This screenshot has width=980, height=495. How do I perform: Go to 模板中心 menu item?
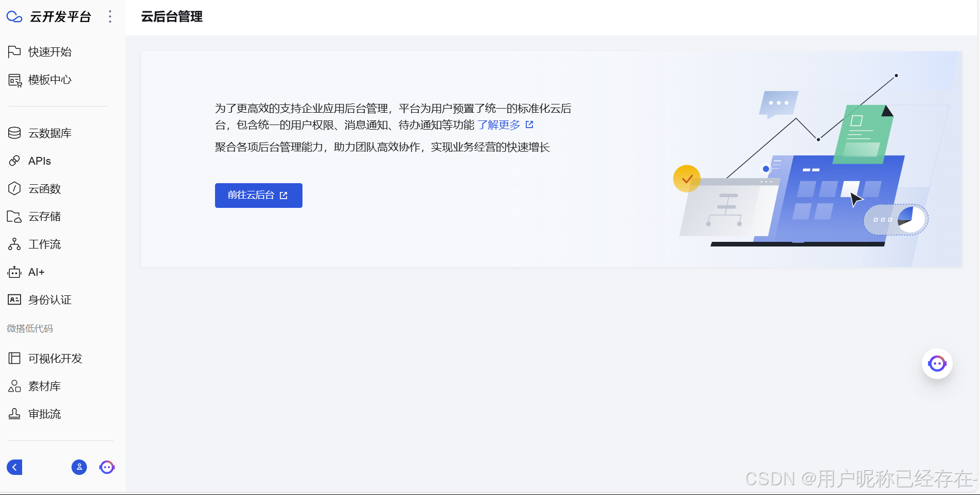pyautogui.click(x=50, y=80)
